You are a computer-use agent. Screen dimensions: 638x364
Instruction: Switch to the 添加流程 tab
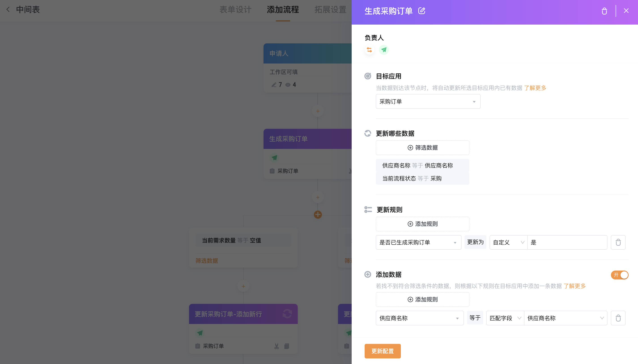[x=283, y=9]
